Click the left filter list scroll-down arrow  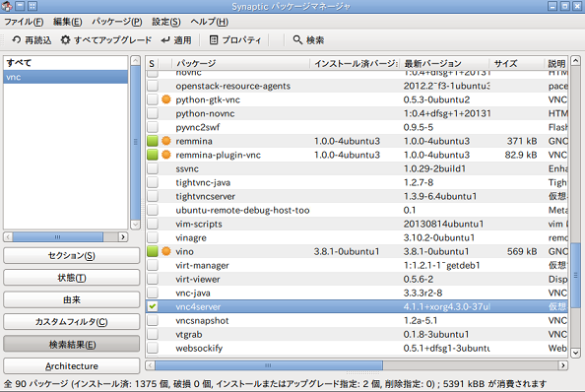pyautogui.click(x=136, y=225)
